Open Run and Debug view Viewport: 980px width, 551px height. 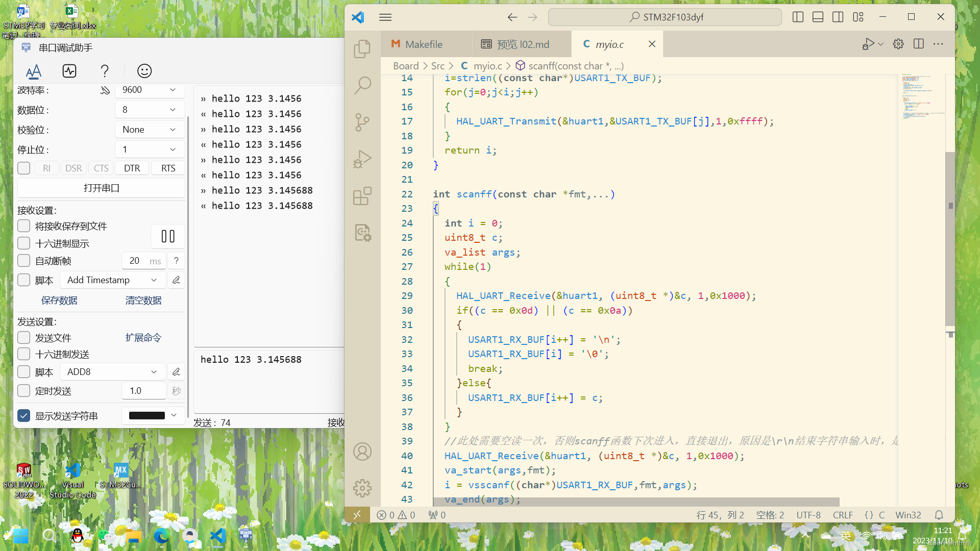(x=362, y=159)
